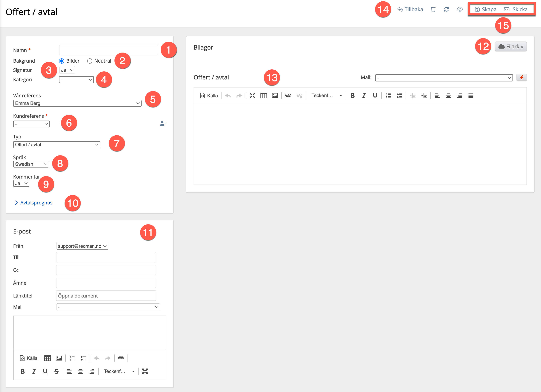Image resolution: width=541 pixels, height=392 pixels.
Task: Select the Bilder background radio button
Action: (62, 61)
